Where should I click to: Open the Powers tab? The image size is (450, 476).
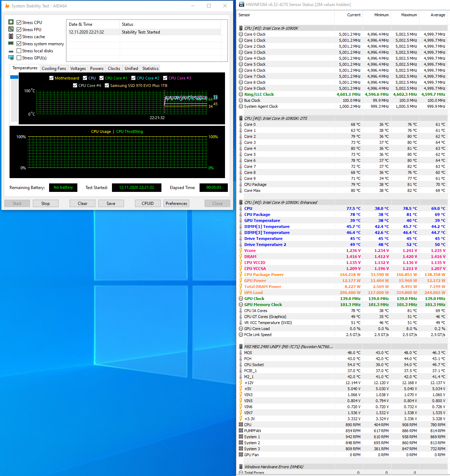(97, 69)
